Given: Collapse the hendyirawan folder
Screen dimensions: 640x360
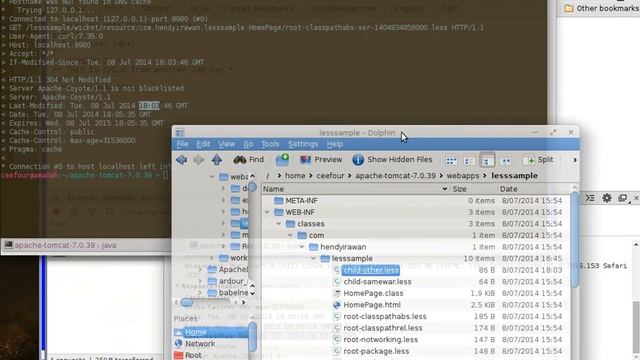Looking at the screenshot, I should [302, 247].
